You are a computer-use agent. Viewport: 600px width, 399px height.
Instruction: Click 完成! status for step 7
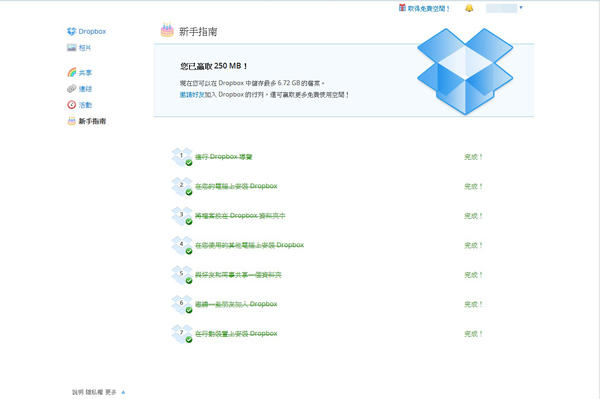tap(473, 334)
